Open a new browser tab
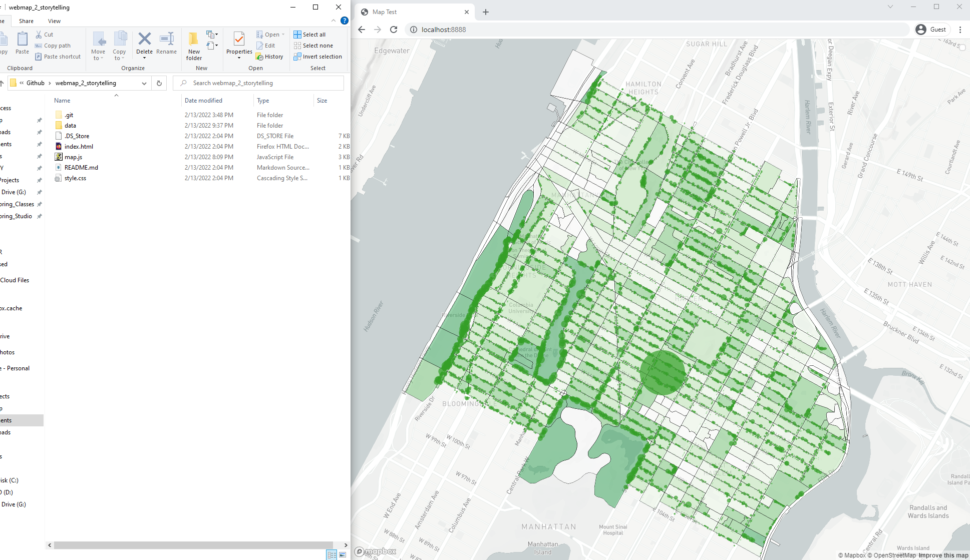Screen dimensions: 970x560 pyautogui.click(x=485, y=12)
